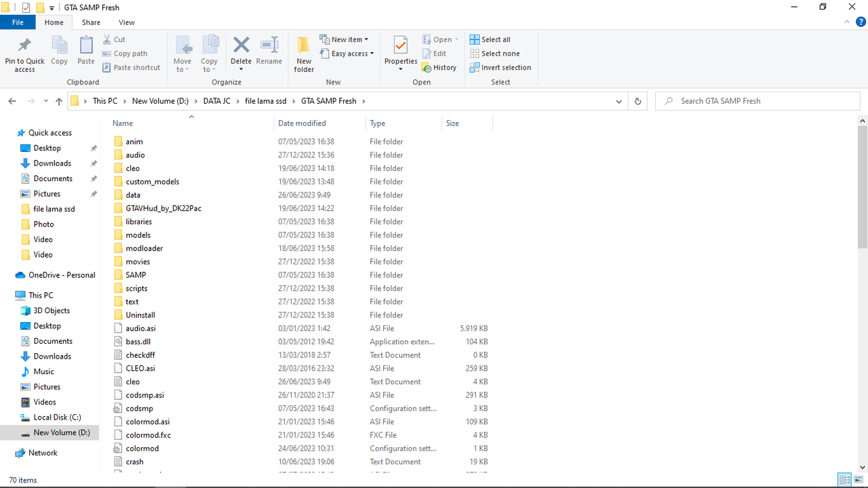Screen dimensions: 868x488
Task: Select the colormod.fxc file
Action: [x=148, y=435]
